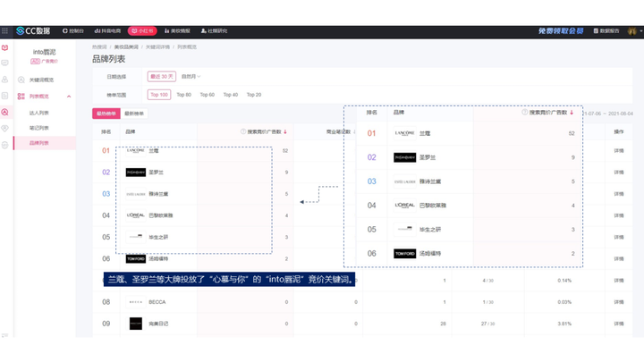Click the Tom Ford logo in row 06
The image size is (644, 362).
pos(136,259)
